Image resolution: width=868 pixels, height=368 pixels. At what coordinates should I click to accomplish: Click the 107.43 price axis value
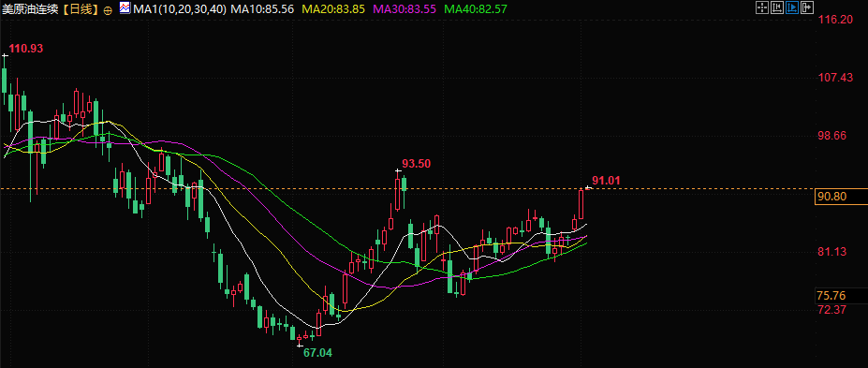tap(835, 78)
